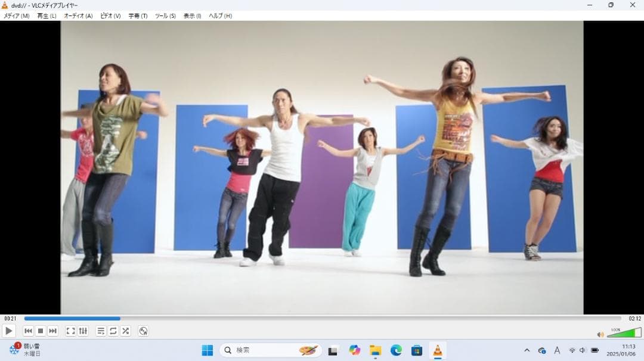Screen dimensions: 644x361
Task: Skip to the next chapter
Action: 53,331
